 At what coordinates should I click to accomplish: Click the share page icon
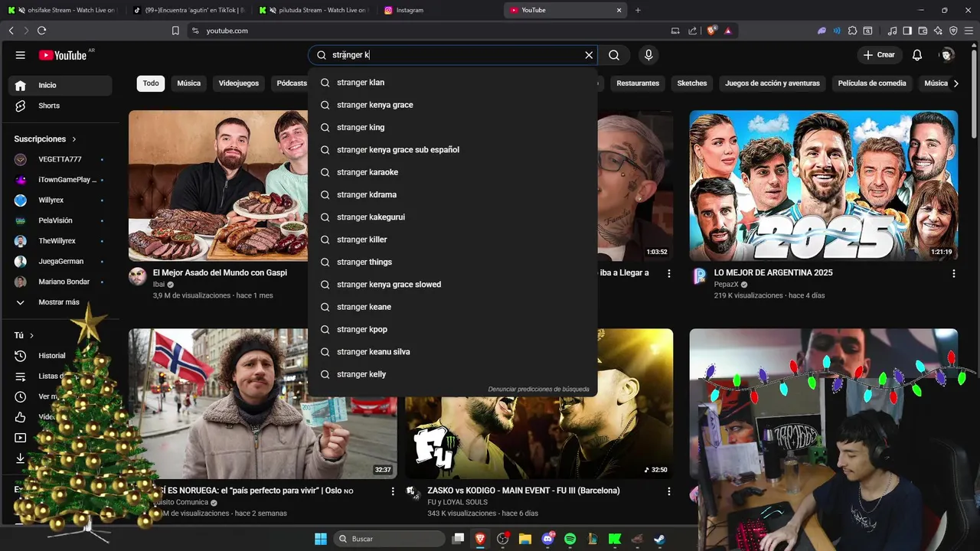(x=693, y=31)
